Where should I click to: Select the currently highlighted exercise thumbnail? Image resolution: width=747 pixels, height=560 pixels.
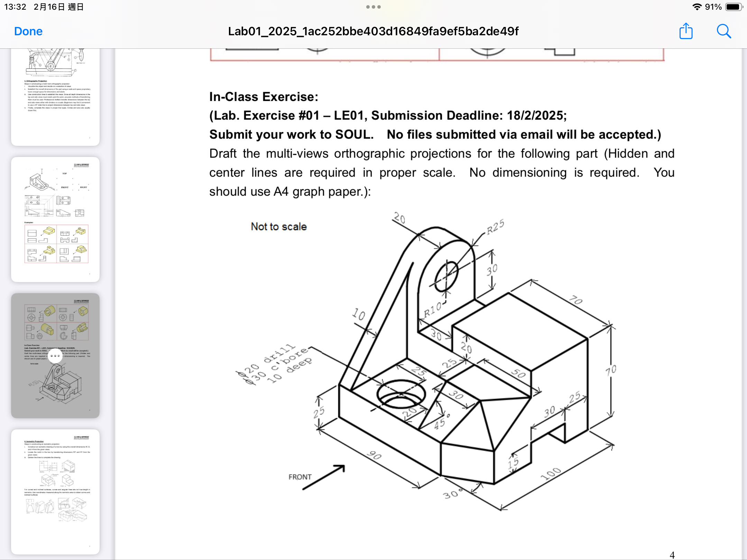tap(55, 387)
